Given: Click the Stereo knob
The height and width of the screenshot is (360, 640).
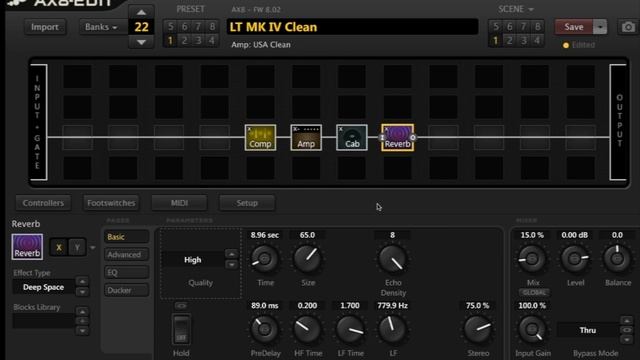Looking at the screenshot, I should click(x=478, y=329).
